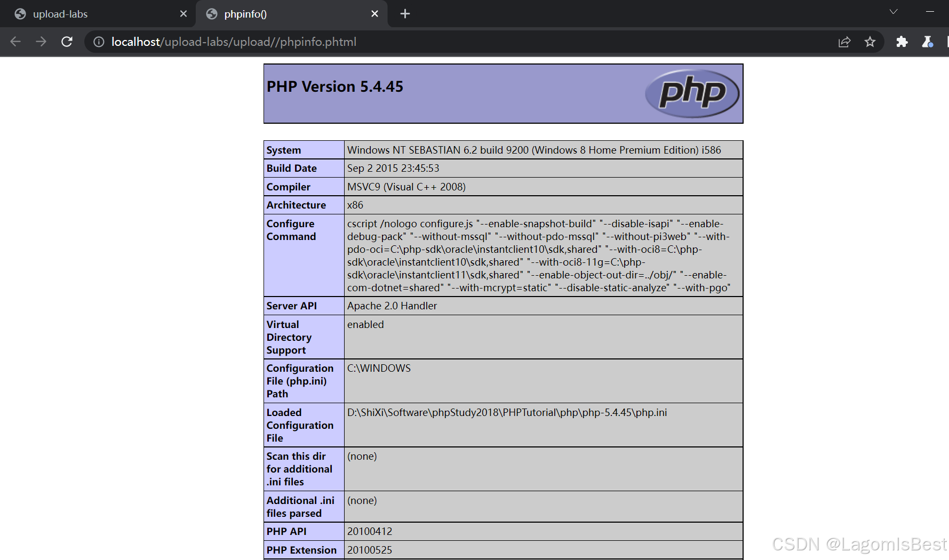Viewport: 949px width, 560px height.
Task: Select the System row label
Action: point(284,150)
